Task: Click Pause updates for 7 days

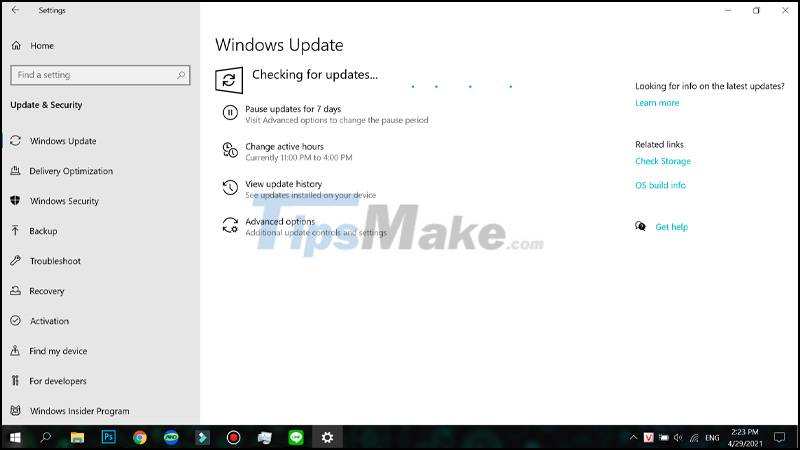Action: (293, 109)
